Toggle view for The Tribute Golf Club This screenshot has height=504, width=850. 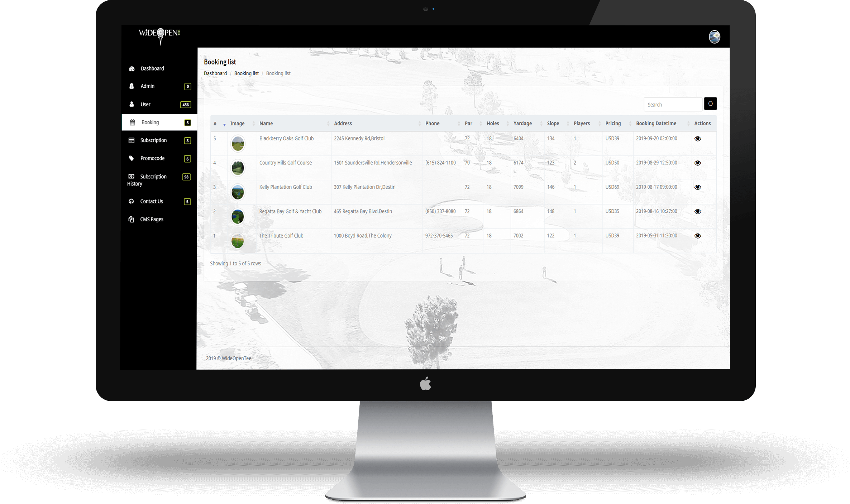(698, 235)
